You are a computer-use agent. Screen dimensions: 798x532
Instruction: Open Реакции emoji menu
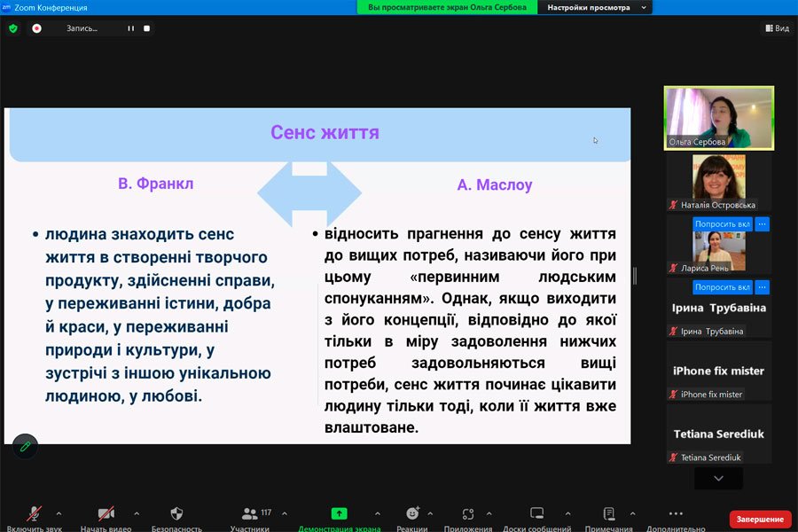(412, 518)
